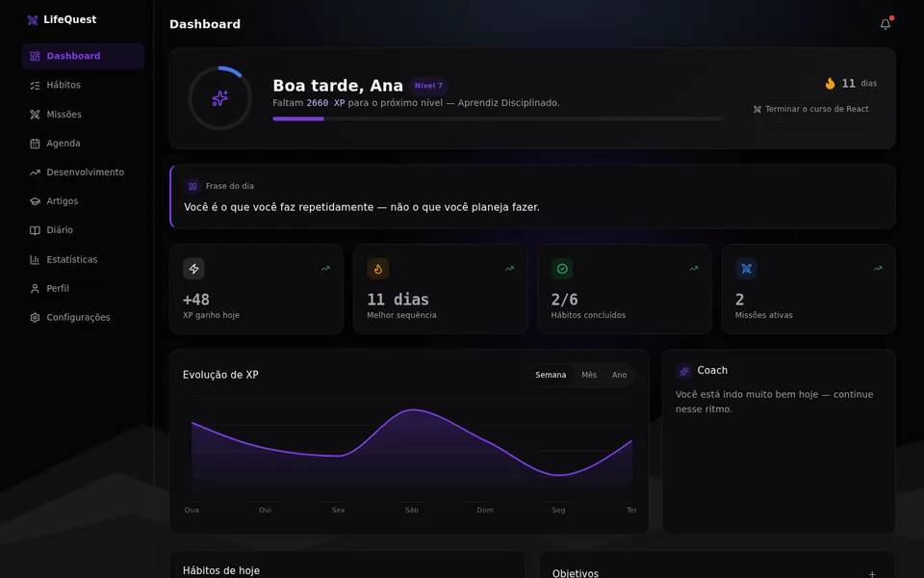924x578 pixels.
Task: Click the Hábitos sidebar icon
Action: (35, 86)
